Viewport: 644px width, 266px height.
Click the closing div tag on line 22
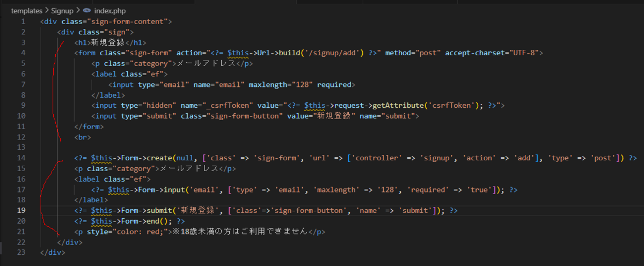(x=70, y=242)
